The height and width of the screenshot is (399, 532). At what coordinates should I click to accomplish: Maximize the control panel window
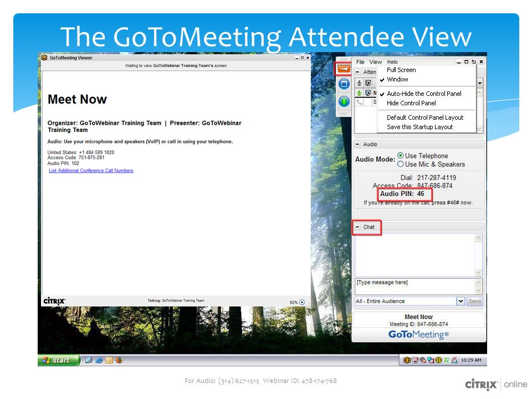(466, 62)
